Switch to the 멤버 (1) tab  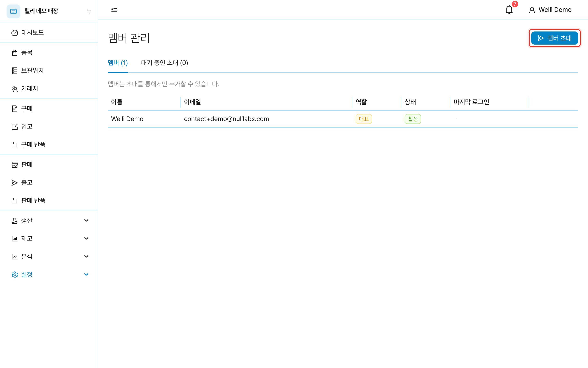click(x=118, y=63)
